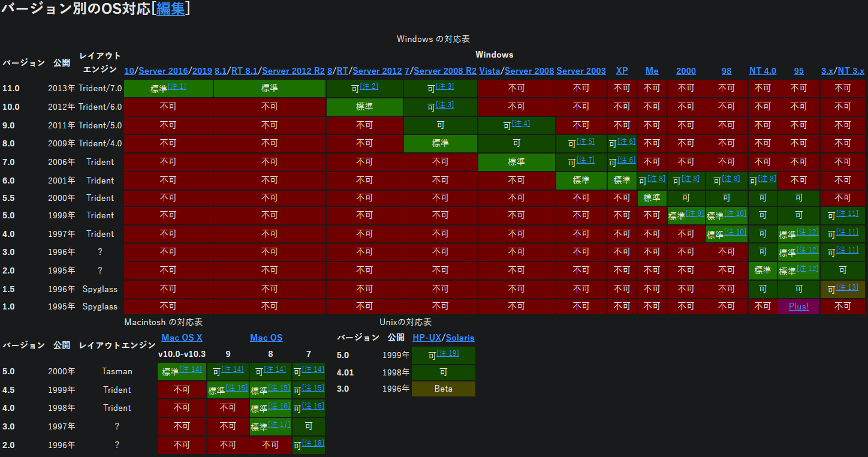Select the Macintosh の対応表 caption
Image resolution: width=868 pixels, height=457 pixels.
[x=163, y=322]
